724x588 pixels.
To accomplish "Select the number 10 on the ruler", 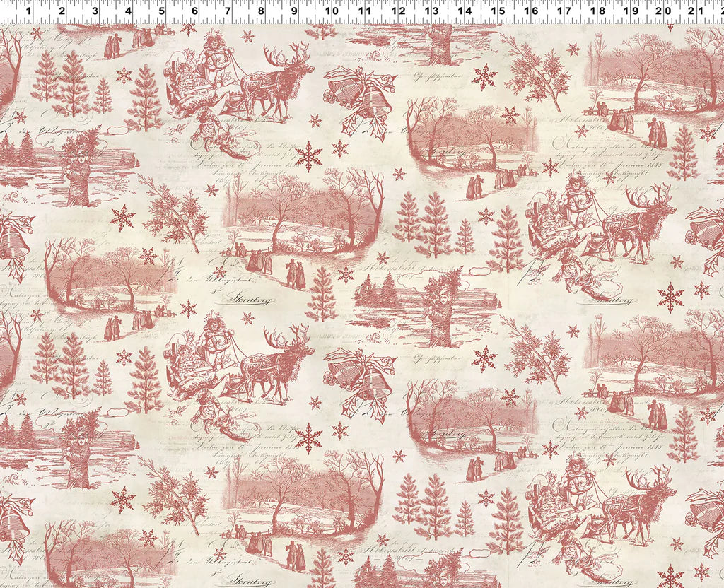I will pyautogui.click(x=331, y=12).
